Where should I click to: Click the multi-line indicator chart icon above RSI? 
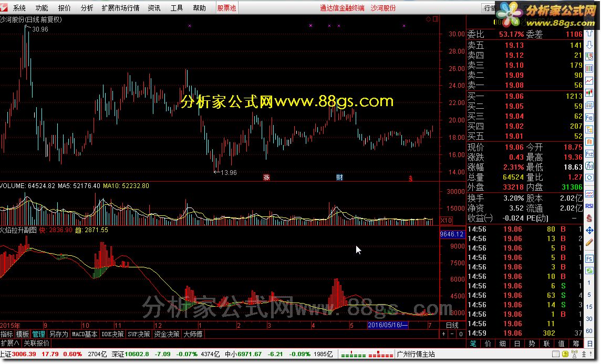[589, 194]
